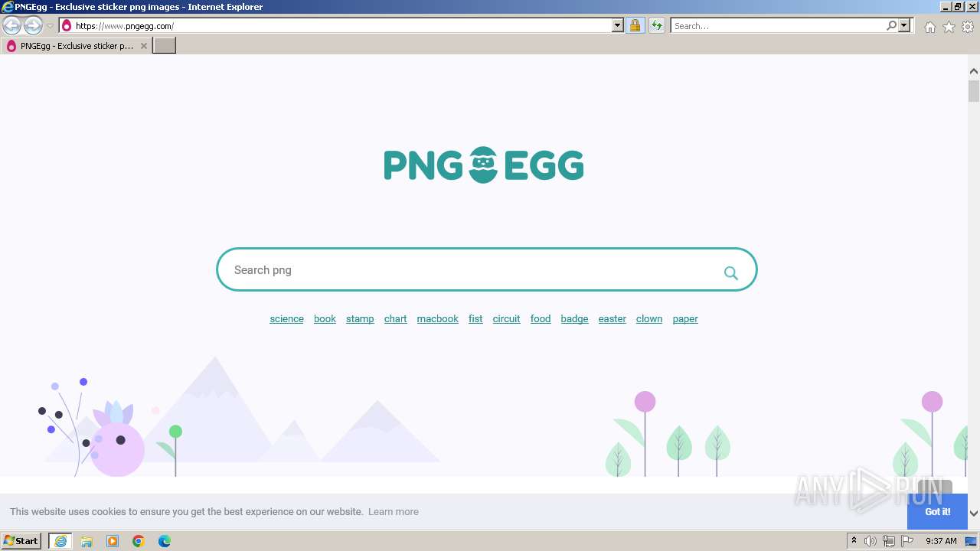Viewport: 980px width, 551px height.
Task: Click the browser search magnifier icon
Action: pyautogui.click(x=891, y=26)
